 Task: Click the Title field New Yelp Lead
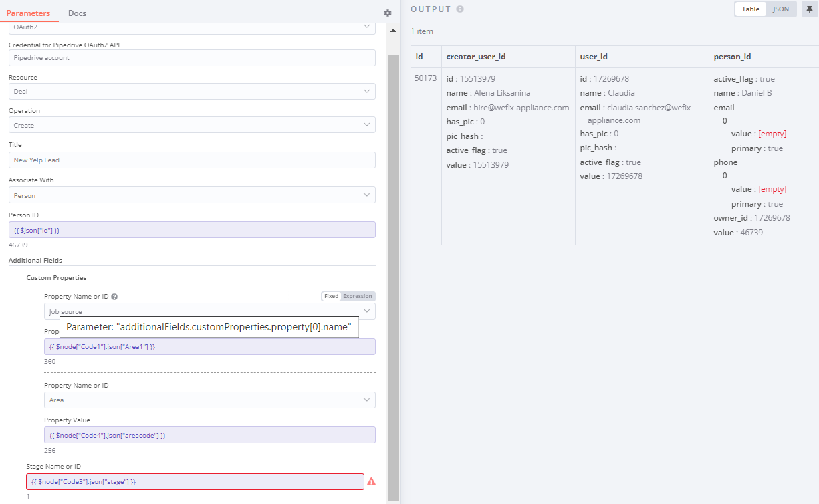pyautogui.click(x=192, y=160)
